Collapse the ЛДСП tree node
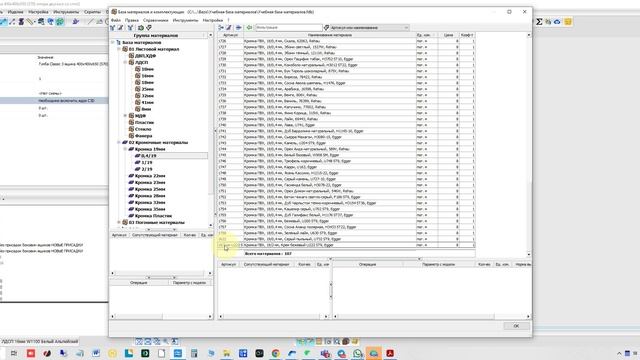Screen dimensions: 640x360 (125, 62)
